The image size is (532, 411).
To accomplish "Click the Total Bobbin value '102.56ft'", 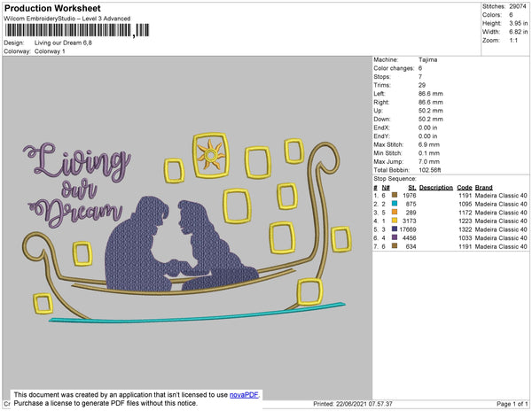I will pyautogui.click(x=430, y=170).
